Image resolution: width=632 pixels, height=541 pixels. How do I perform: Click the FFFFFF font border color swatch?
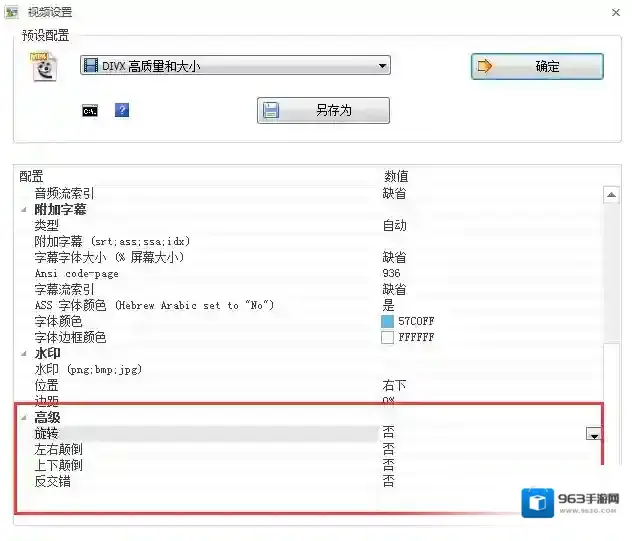388,338
